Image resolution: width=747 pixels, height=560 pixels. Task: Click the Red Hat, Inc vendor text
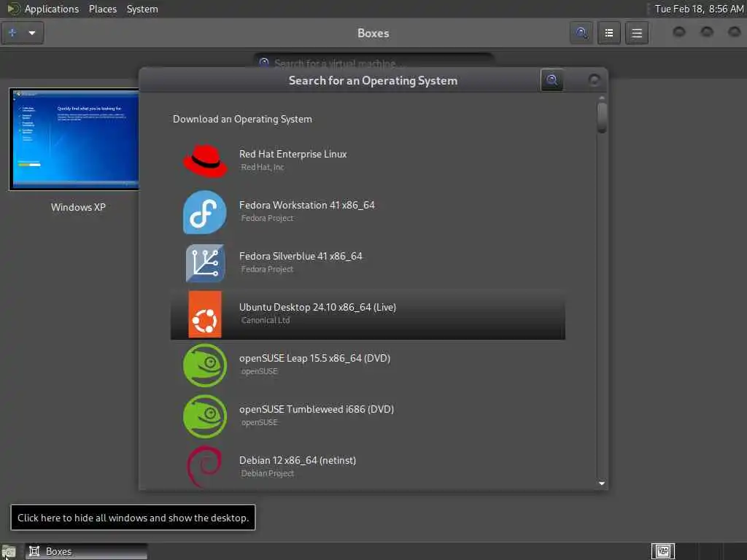tap(262, 167)
